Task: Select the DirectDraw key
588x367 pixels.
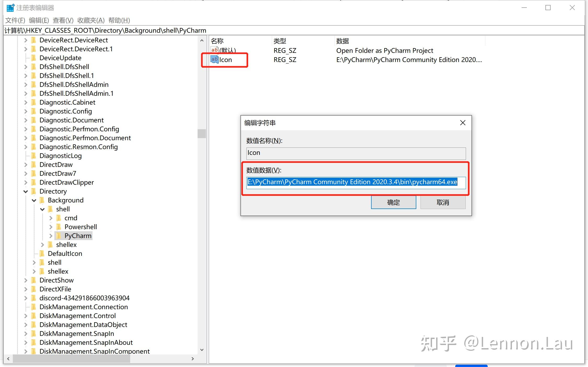Action: point(56,165)
